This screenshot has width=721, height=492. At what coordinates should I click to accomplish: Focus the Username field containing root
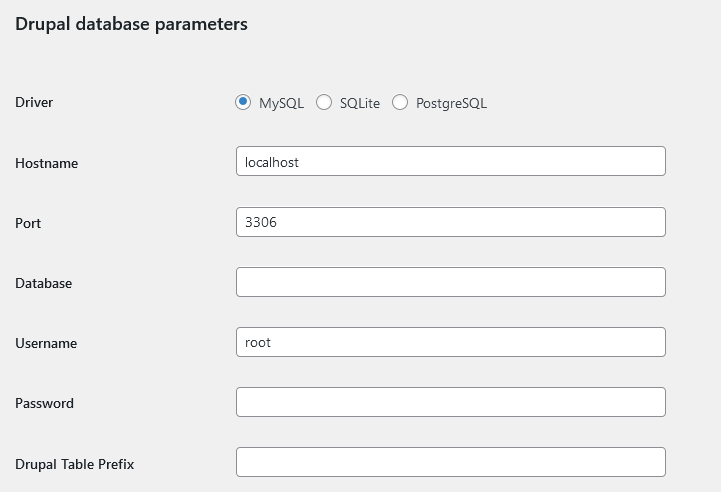click(450, 342)
